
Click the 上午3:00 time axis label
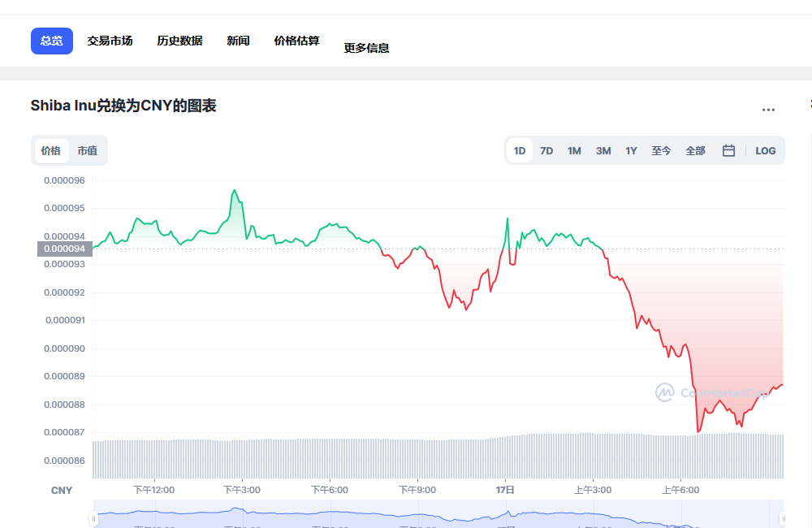pos(593,490)
